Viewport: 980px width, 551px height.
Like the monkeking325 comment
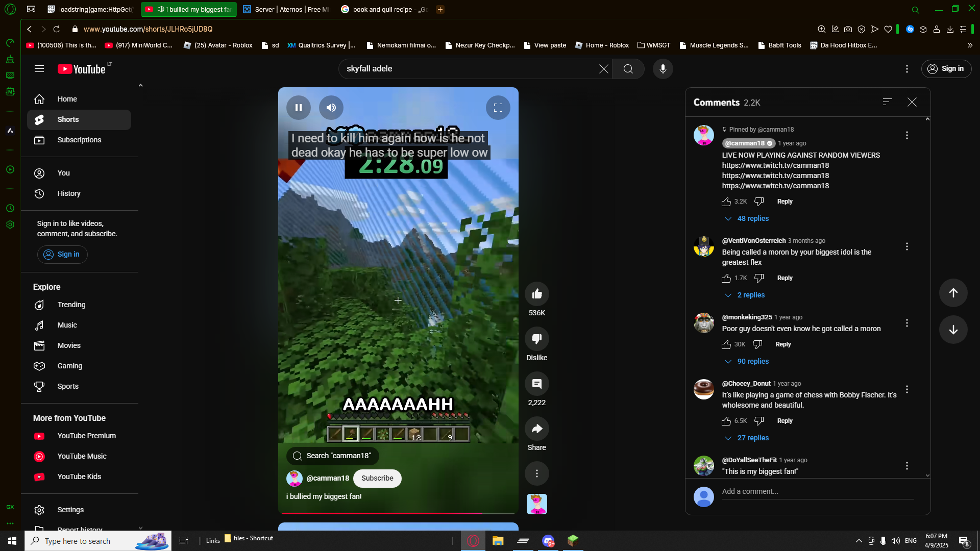click(726, 344)
